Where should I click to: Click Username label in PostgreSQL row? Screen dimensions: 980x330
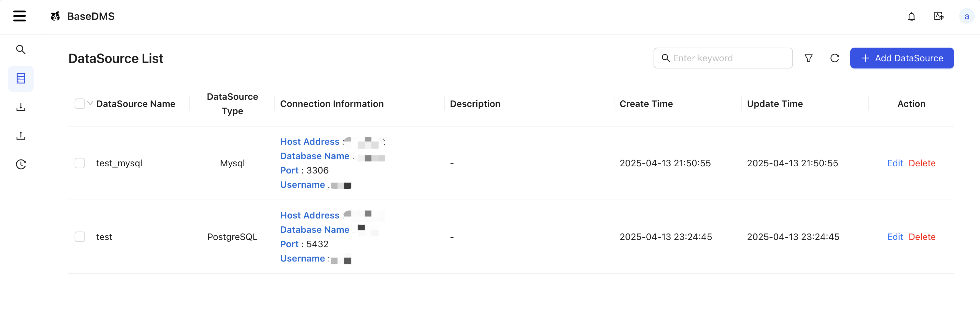[x=302, y=259]
